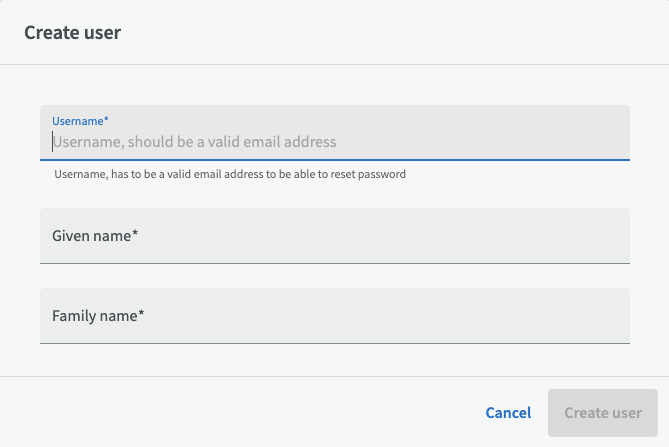This screenshot has height=447, width=669.
Task: Click the username placeholder email text
Action: 194,142
